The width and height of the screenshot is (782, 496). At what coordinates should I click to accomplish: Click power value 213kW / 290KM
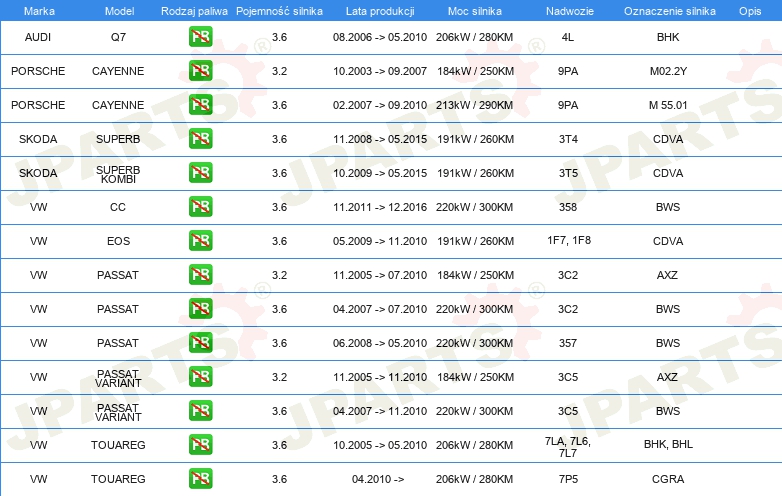pyautogui.click(x=474, y=105)
